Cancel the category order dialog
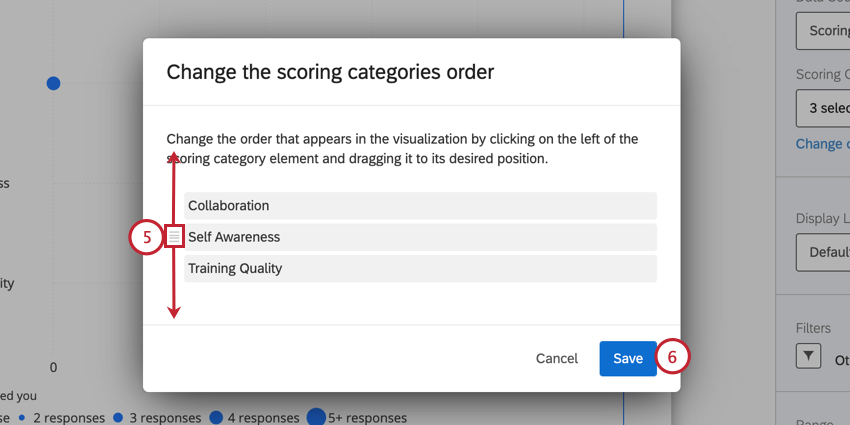Viewport: 850px width, 425px height. tap(557, 358)
